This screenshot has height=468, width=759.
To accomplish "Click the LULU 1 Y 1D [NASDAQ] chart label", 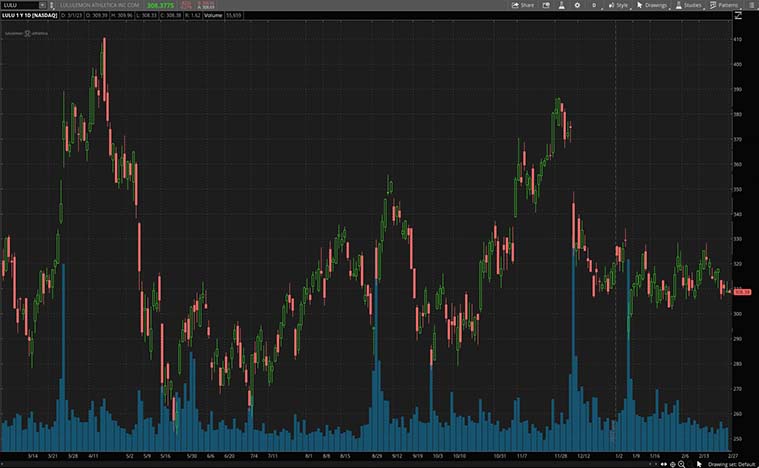I will [x=30, y=15].
